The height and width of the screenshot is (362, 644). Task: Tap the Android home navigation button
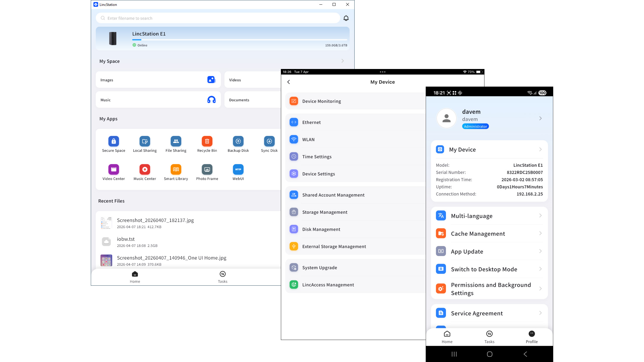coord(489,354)
